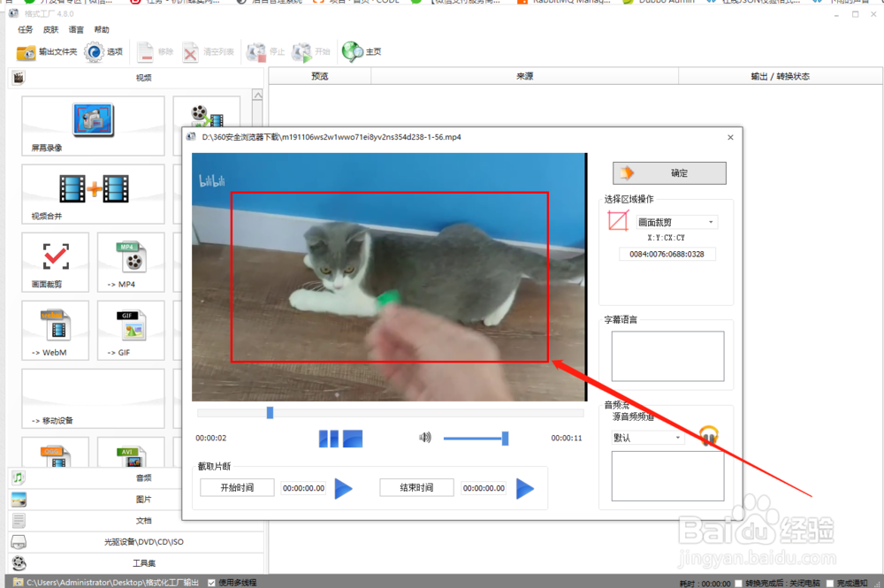Viewport: 884px width, 588px height.
Task: Open the 帮助 menu
Action: [102, 30]
